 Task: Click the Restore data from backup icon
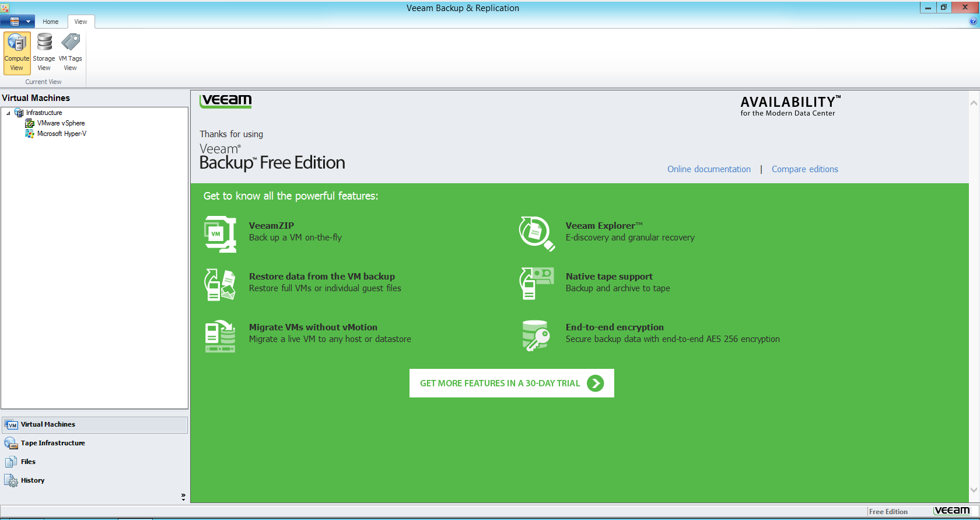[220, 284]
